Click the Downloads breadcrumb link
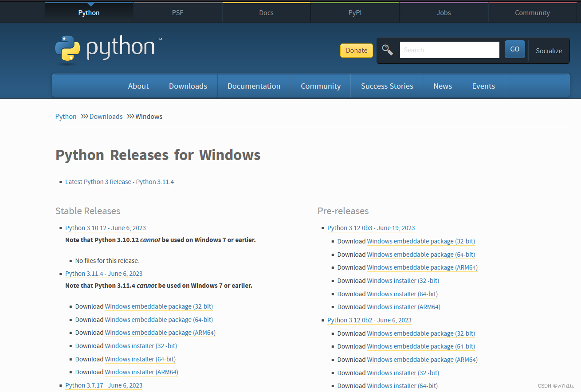 (x=106, y=117)
